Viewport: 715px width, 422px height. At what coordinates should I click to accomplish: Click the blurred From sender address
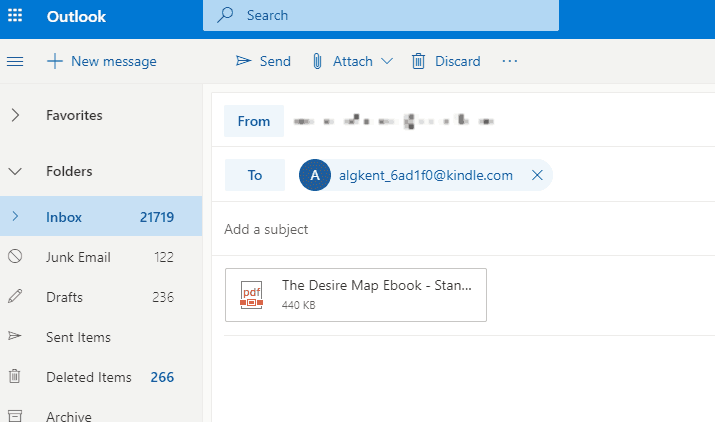point(394,121)
